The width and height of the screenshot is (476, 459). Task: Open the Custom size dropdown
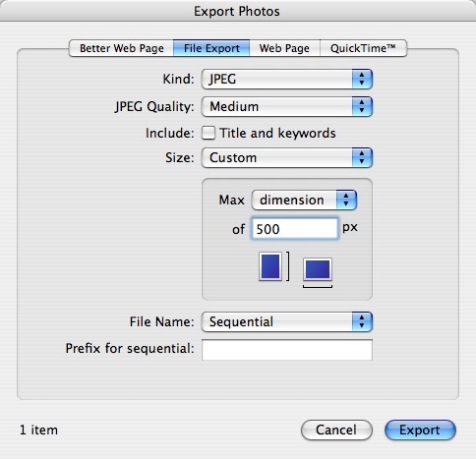(287, 157)
